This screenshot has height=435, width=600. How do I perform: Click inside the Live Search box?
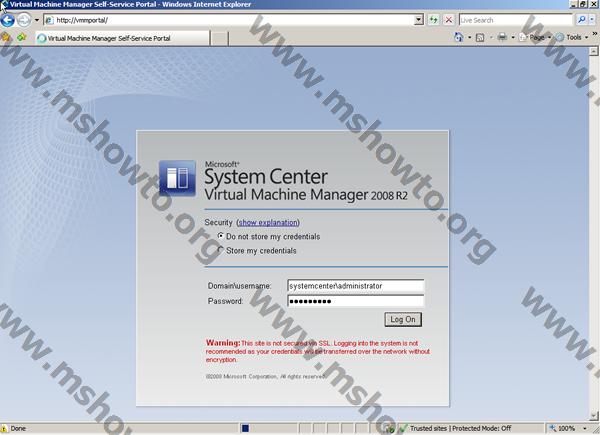516,20
